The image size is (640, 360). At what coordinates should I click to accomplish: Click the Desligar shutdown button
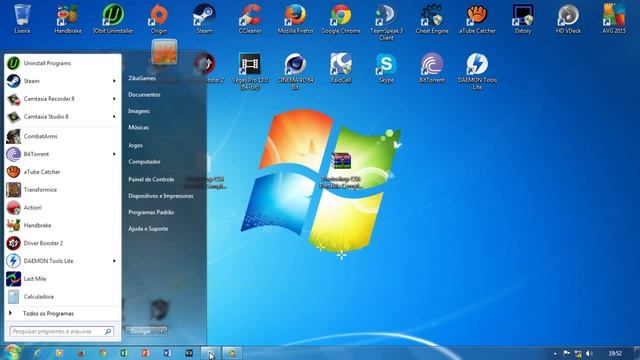pos(142,331)
